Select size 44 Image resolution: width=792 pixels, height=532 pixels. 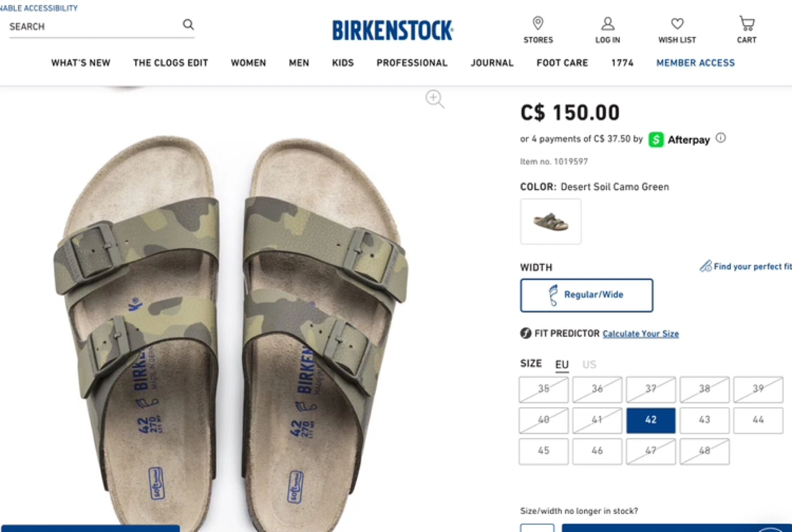click(757, 420)
